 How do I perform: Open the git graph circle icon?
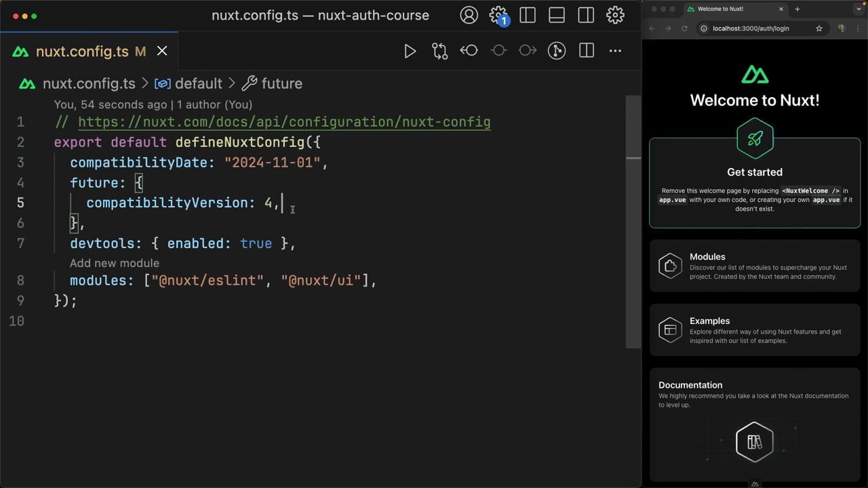[x=557, y=51]
